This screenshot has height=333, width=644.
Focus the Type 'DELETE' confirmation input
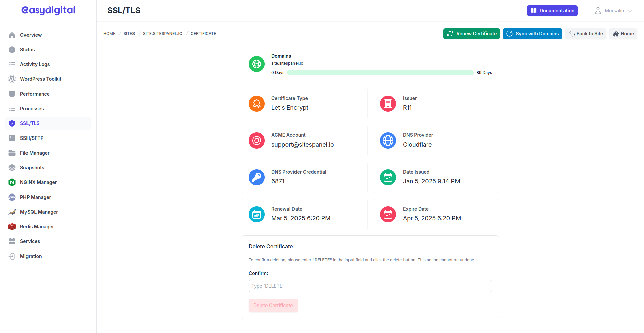coord(370,286)
